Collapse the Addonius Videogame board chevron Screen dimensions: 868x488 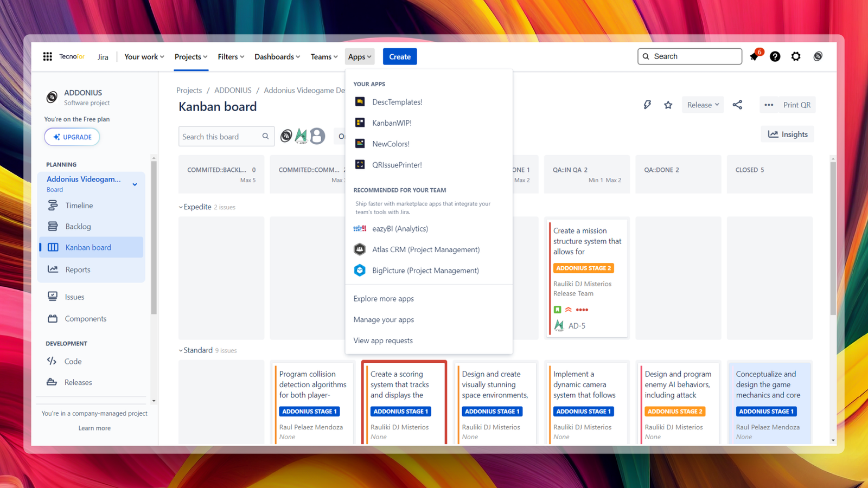(135, 184)
